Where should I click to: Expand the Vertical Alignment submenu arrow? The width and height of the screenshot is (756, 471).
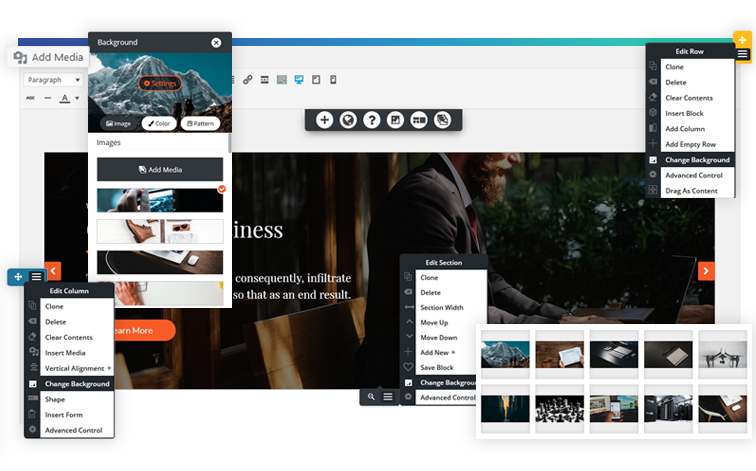[109, 368]
